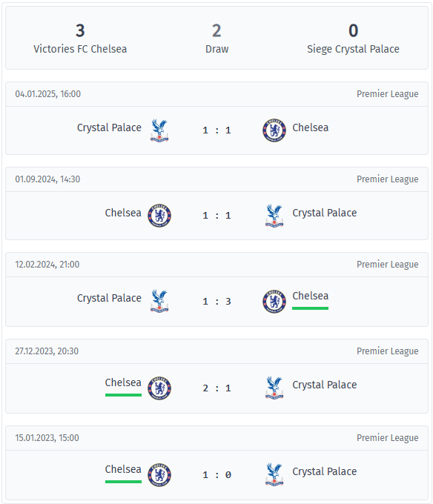Select the Siege Crystal Palace count

click(353, 31)
